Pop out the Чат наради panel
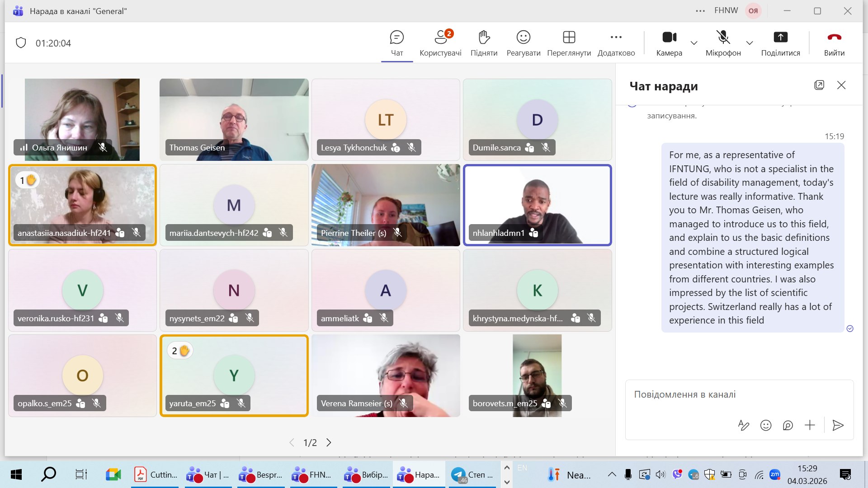 (x=820, y=85)
